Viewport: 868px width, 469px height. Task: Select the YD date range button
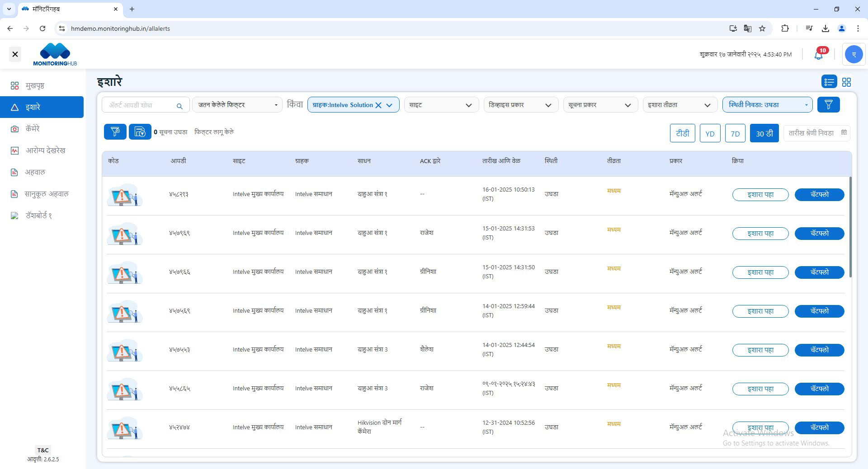(x=710, y=133)
